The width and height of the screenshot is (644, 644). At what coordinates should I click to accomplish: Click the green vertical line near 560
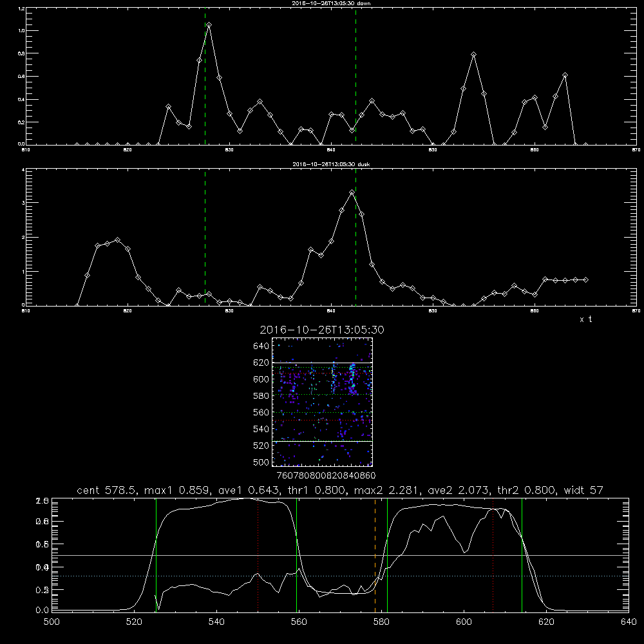[x=296, y=555]
